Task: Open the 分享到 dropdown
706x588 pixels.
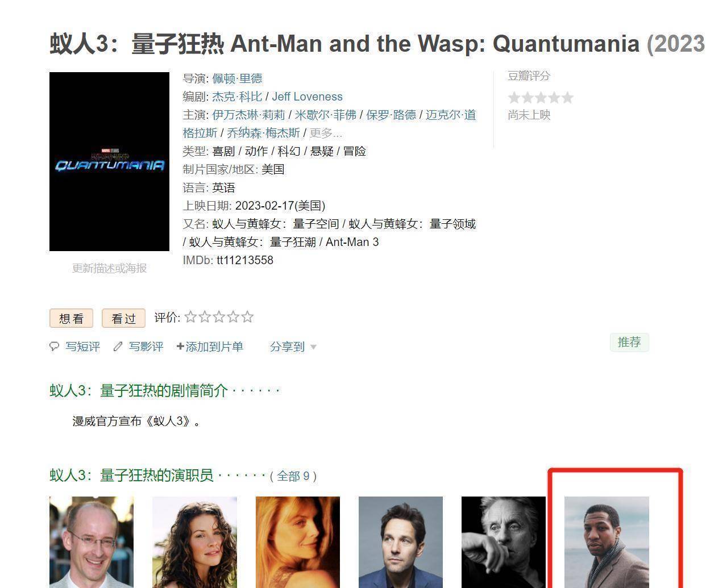Action: pos(293,347)
